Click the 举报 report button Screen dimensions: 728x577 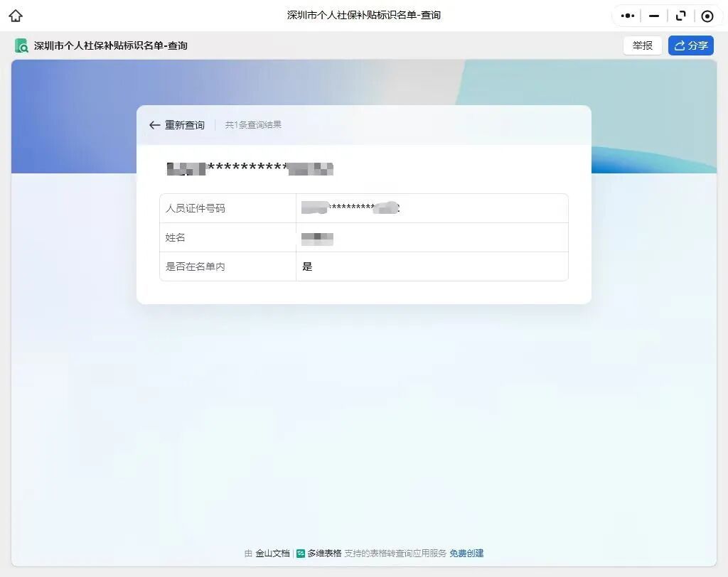[642, 45]
